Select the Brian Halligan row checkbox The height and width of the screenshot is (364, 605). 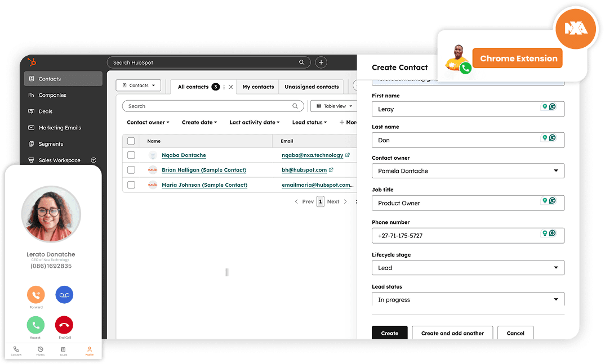[x=131, y=170]
